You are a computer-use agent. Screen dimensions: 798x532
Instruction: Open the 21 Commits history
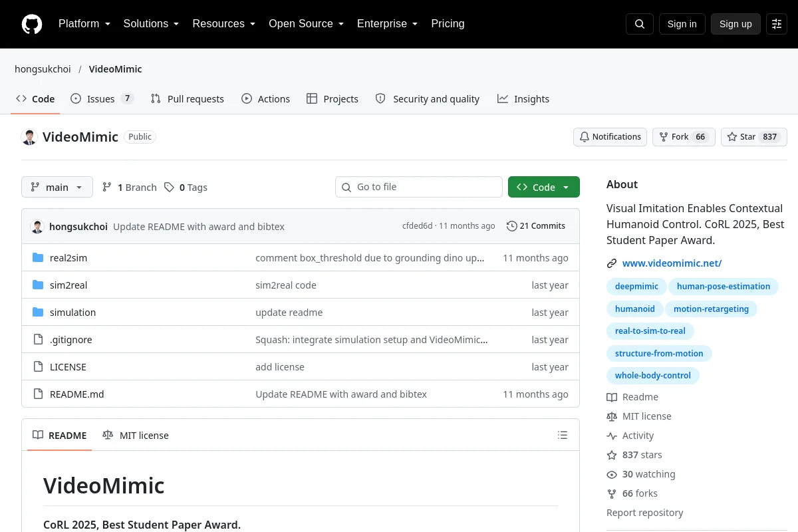point(536,226)
